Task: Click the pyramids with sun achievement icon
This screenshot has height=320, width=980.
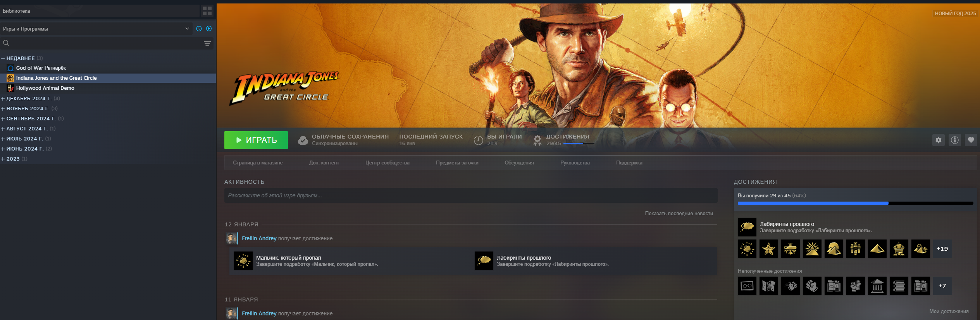Action: pyautogui.click(x=834, y=249)
